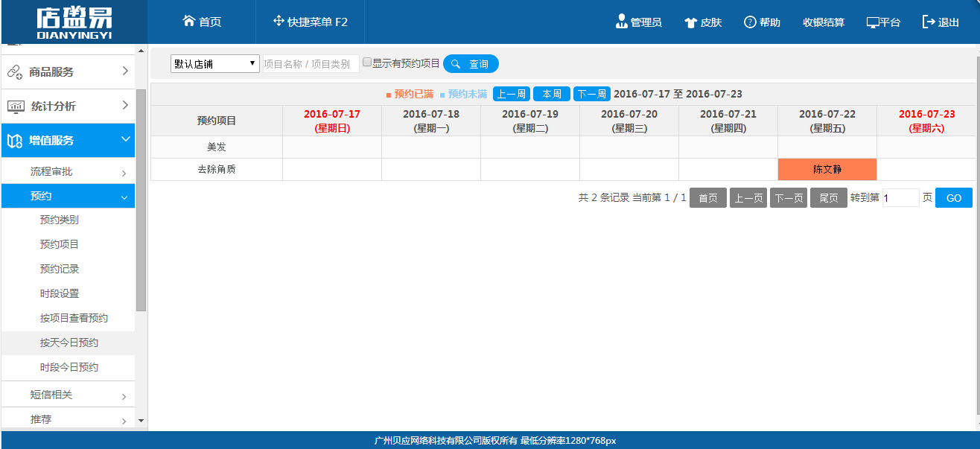980x449 pixels.
Task: Click the home icon beside 首页
Action: click(188, 22)
